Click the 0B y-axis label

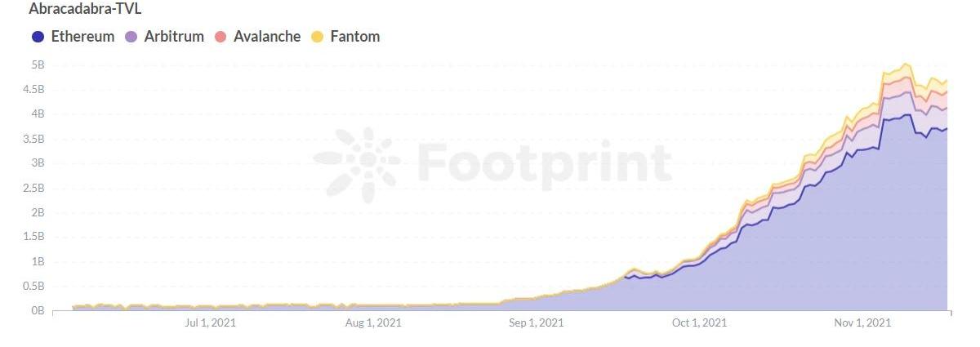[36, 311]
